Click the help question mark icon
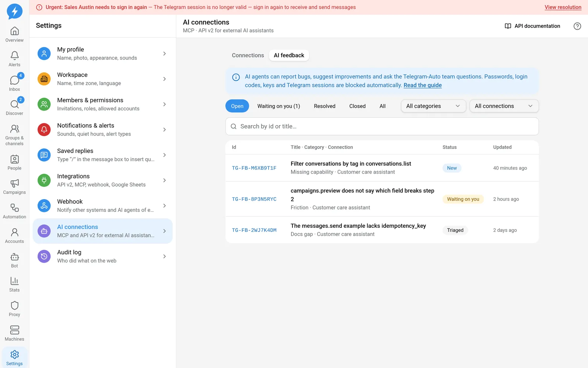This screenshot has width=588, height=368. [577, 26]
